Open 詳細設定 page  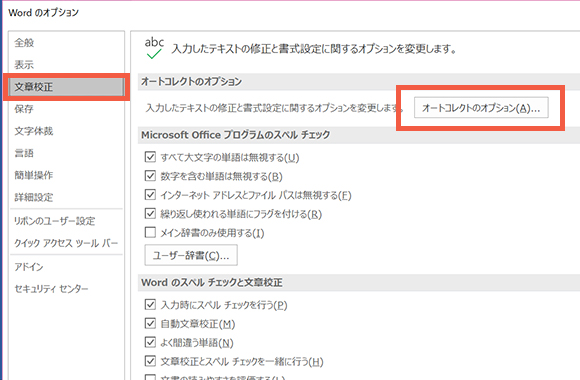point(34,197)
